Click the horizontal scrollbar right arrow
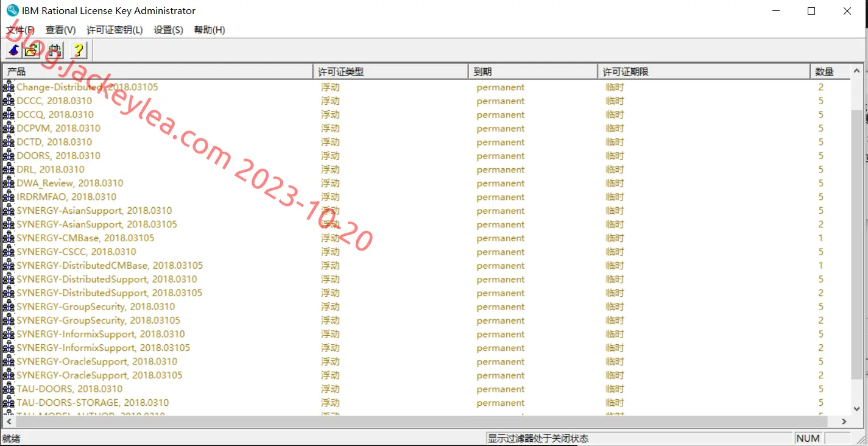Screen dimensions: 868x446 (x=844, y=421)
